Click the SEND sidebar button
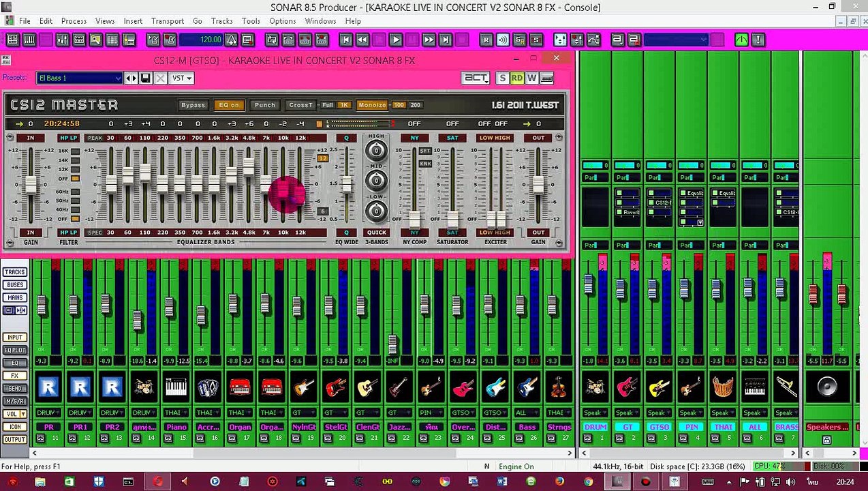 click(15, 388)
